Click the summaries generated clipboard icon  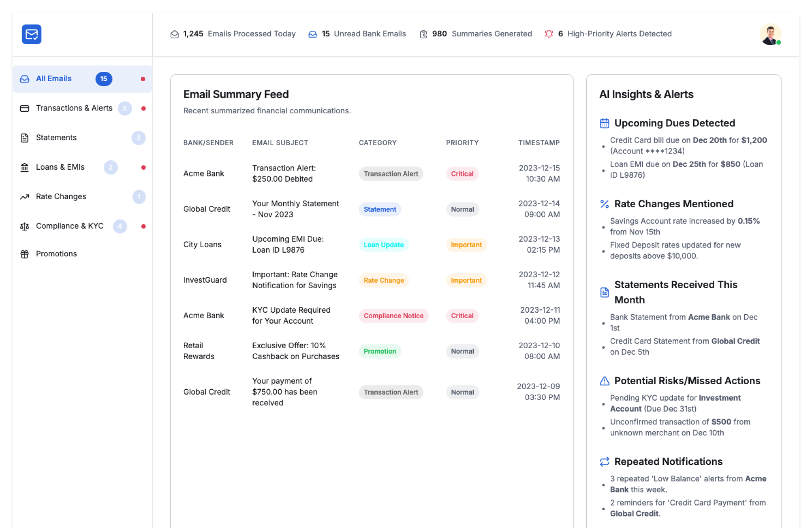point(423,34)
